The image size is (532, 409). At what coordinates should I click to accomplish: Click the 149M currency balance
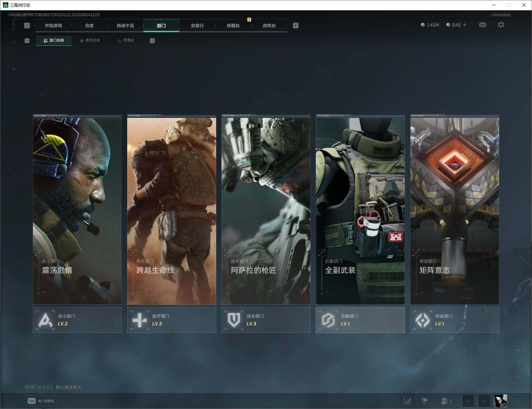click(430, 25)
